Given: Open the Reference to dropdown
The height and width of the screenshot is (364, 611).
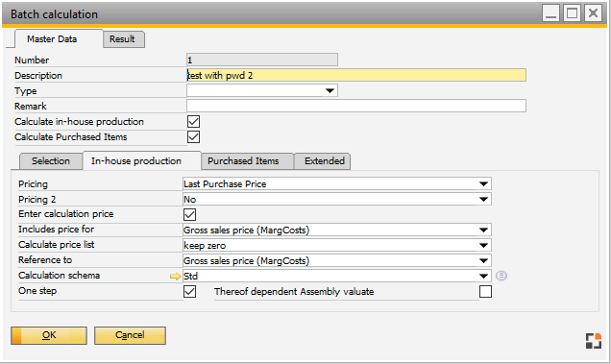Looking at the screenshot, I should click(x=483, y=260).
